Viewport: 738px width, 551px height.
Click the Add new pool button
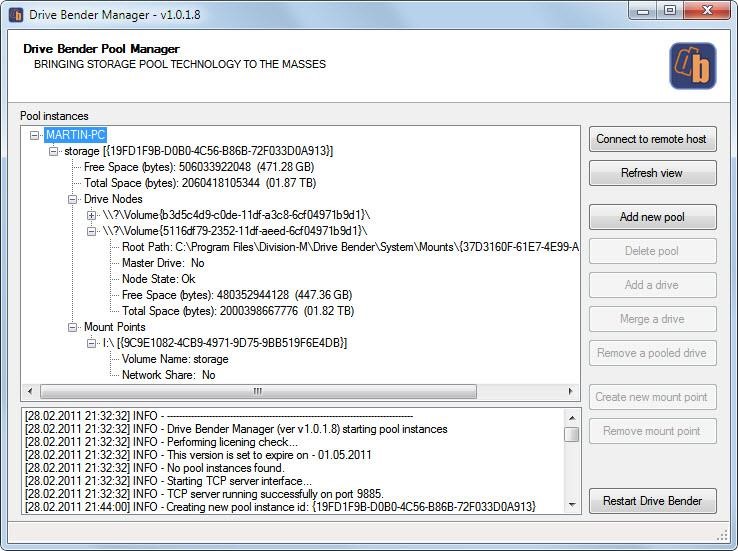[652, 217]
